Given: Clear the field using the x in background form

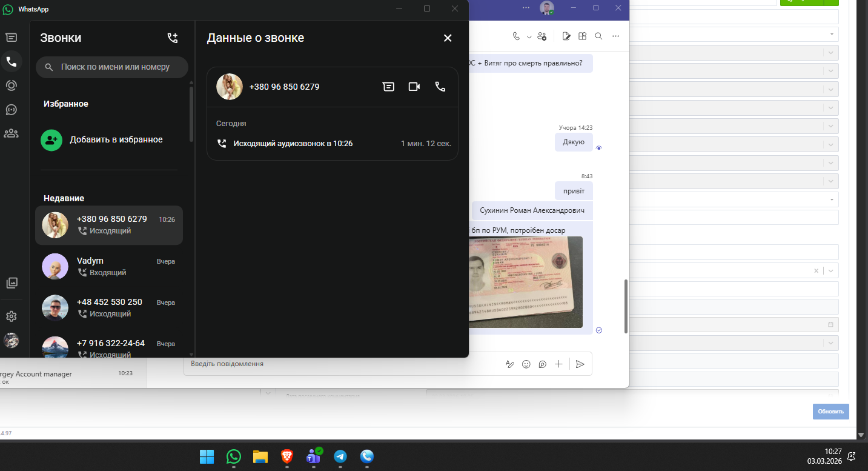Looking at the screenshot, I should point(816,271).
